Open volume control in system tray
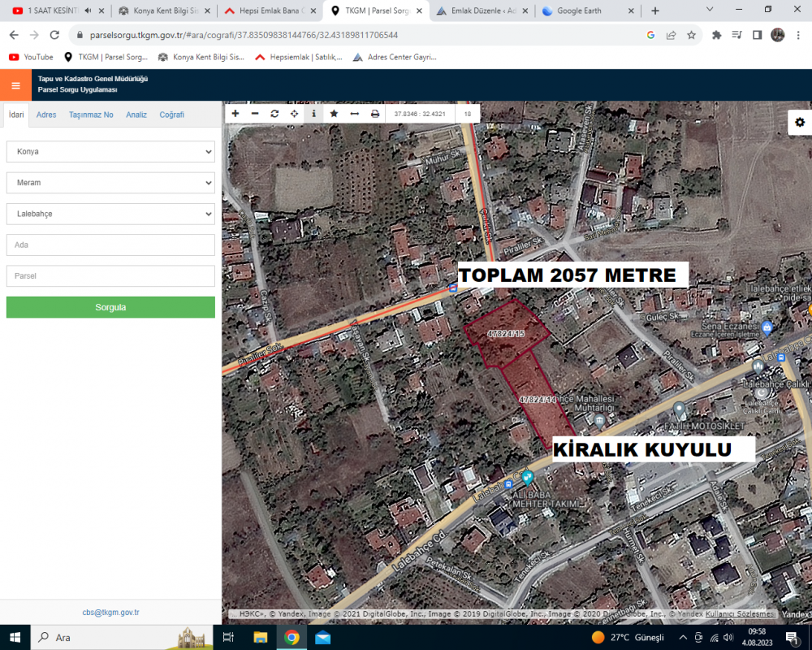This screenshot has width=812, height=650. coord(728,638)
